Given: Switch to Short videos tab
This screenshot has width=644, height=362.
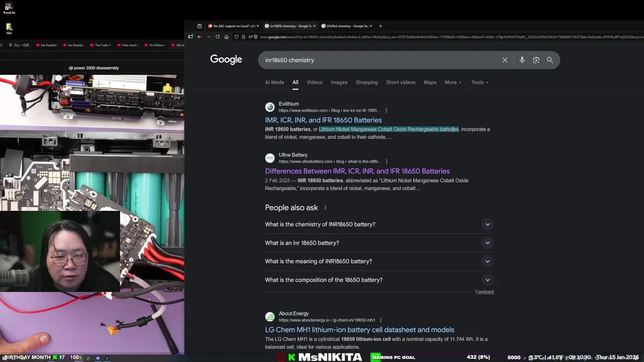Looking at the screenshot, I should [401, 82].
